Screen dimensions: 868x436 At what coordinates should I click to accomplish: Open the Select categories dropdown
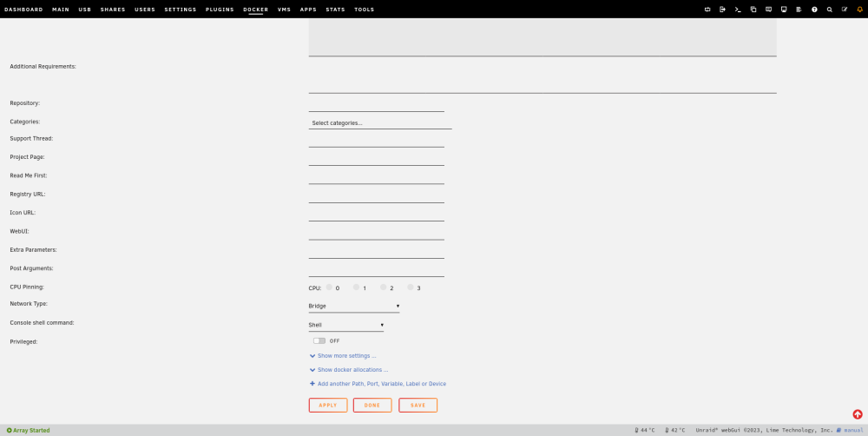[x=380, y=123]
